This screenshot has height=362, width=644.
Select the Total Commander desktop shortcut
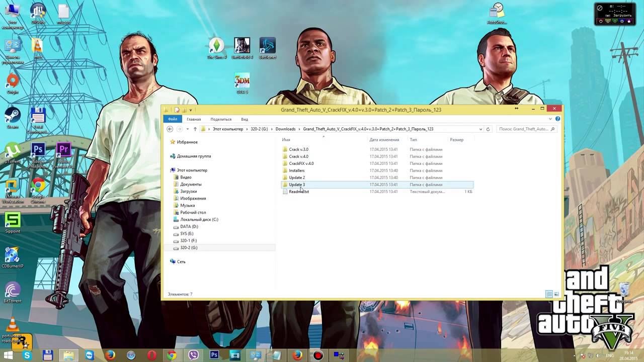click(x=38, y=121)
